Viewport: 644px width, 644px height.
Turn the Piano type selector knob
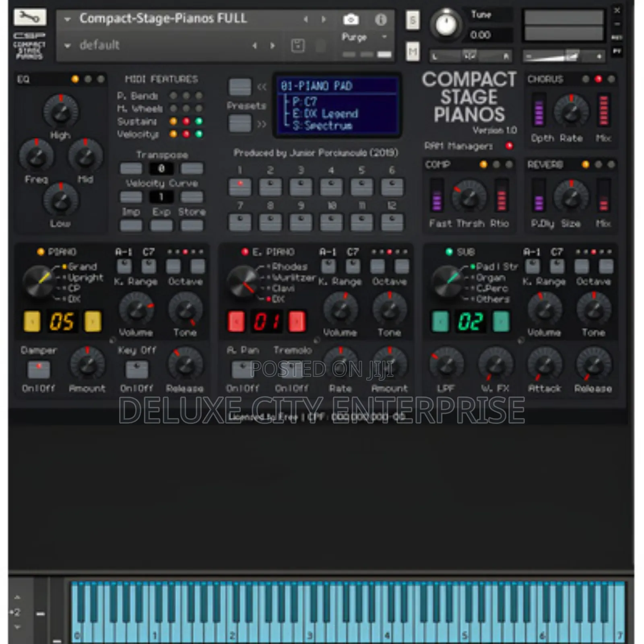[x=39, y=283]
